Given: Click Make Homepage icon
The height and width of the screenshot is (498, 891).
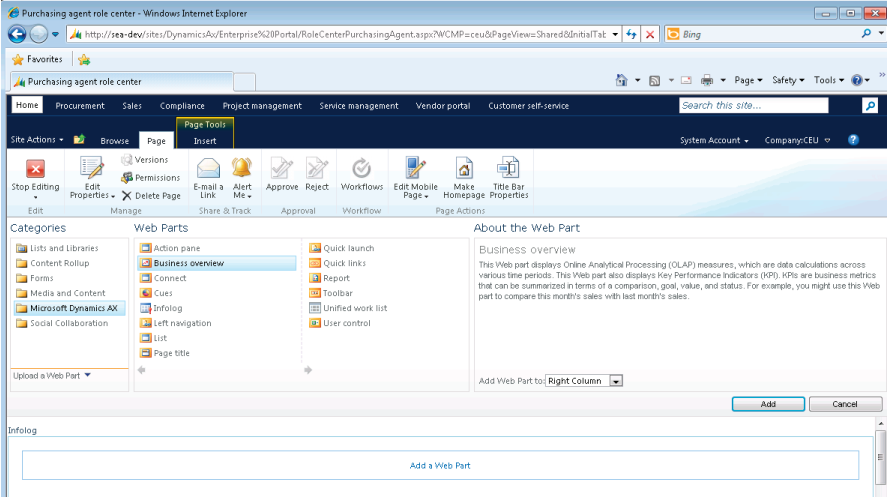Looking at the screenshot, I should 464,168.
